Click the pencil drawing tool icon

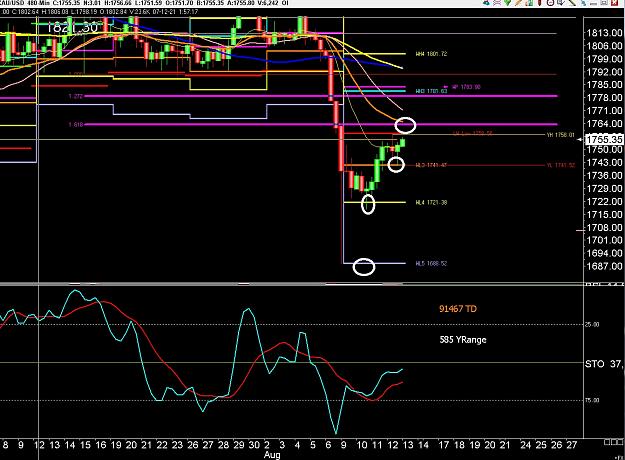[517, 2]
